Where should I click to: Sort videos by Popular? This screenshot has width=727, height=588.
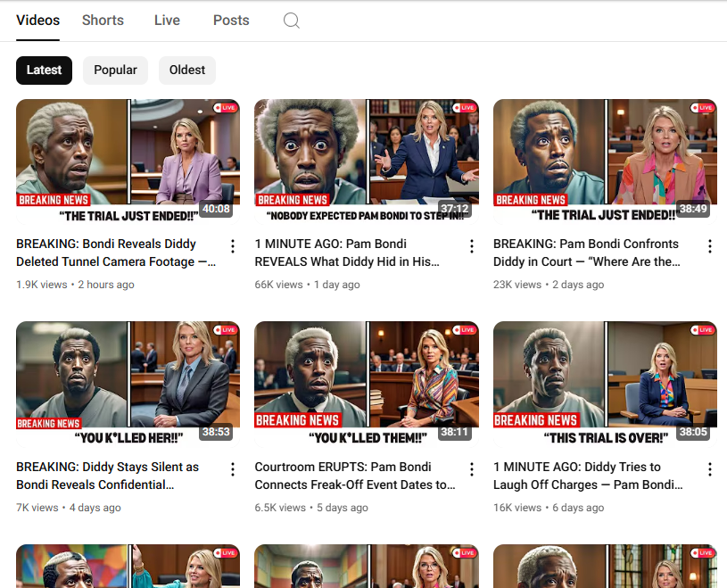tap(115, 70)
